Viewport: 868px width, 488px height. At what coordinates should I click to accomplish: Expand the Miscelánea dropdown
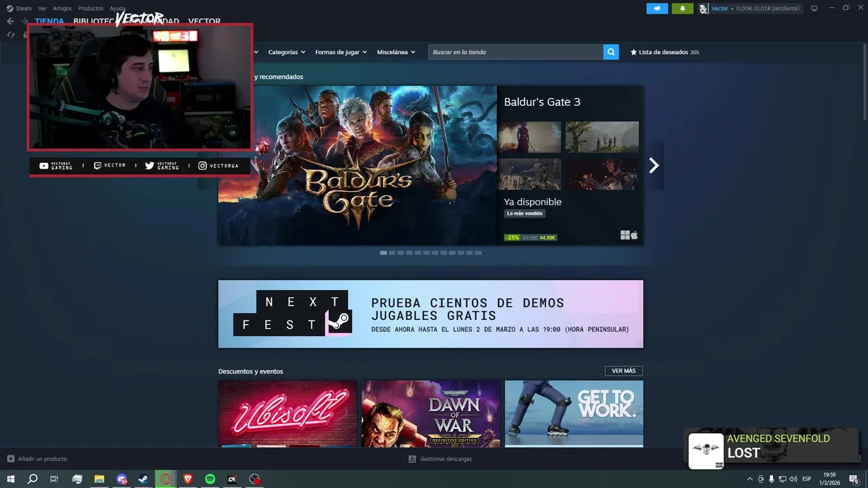click(x=396, y=52)
